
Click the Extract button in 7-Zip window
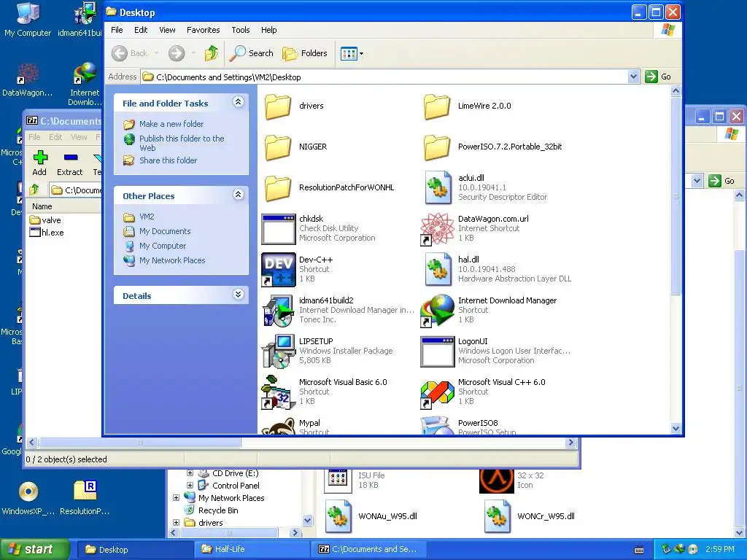point(69,163)
